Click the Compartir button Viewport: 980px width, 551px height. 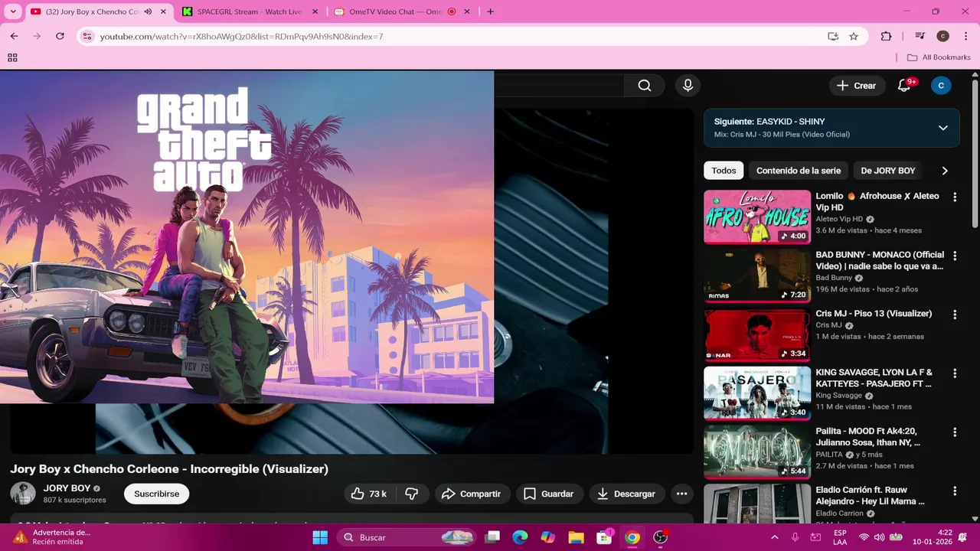pos(472,494)
